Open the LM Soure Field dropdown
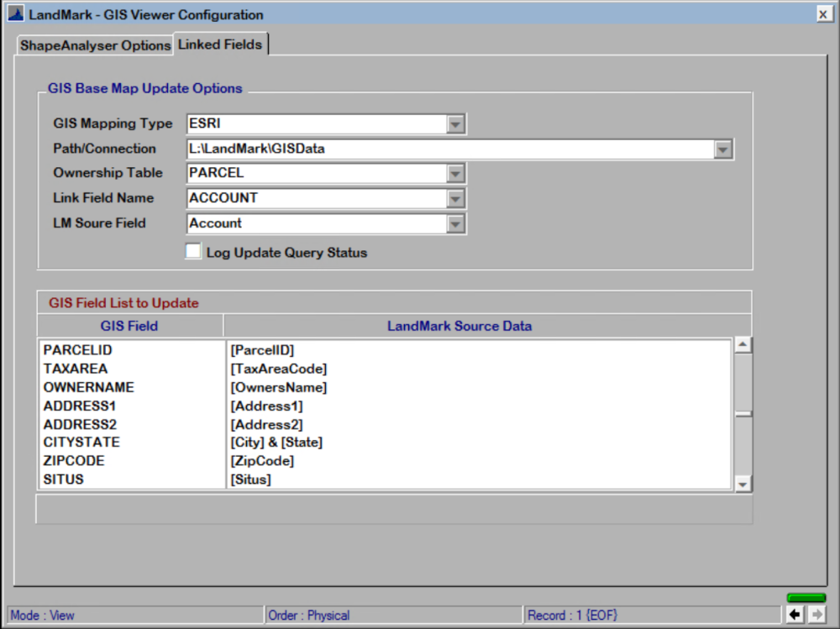840x629 pixels. tap(455, 224)
